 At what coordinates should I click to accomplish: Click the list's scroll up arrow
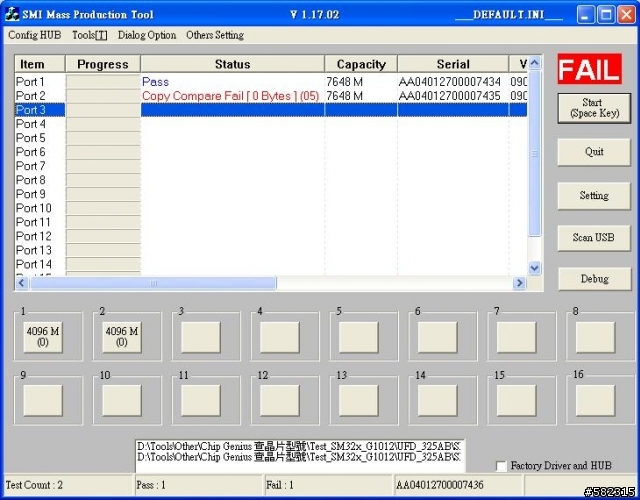(534, 62)
